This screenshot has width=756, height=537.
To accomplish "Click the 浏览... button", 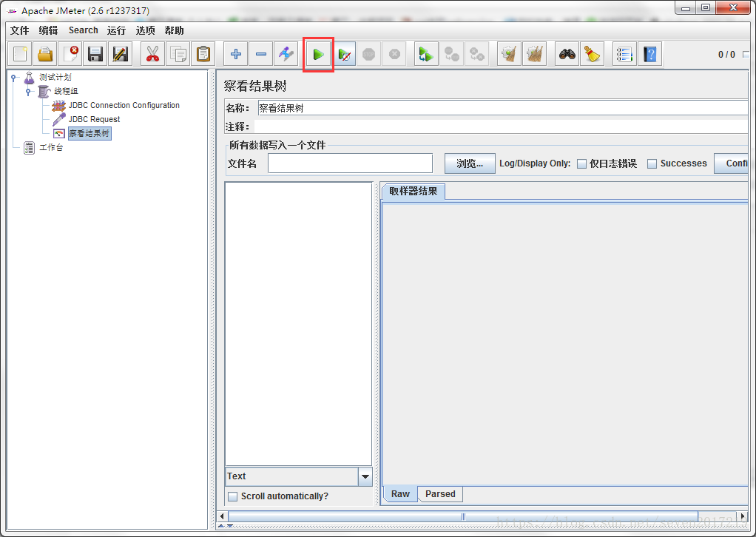I will (470, 163).
